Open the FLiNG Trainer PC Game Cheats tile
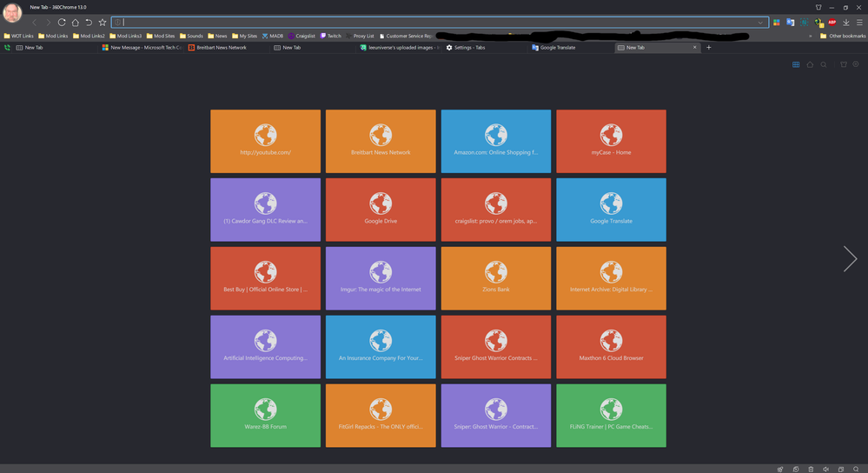Viewport: 868px width, 473px height. (x=611, y=416)
